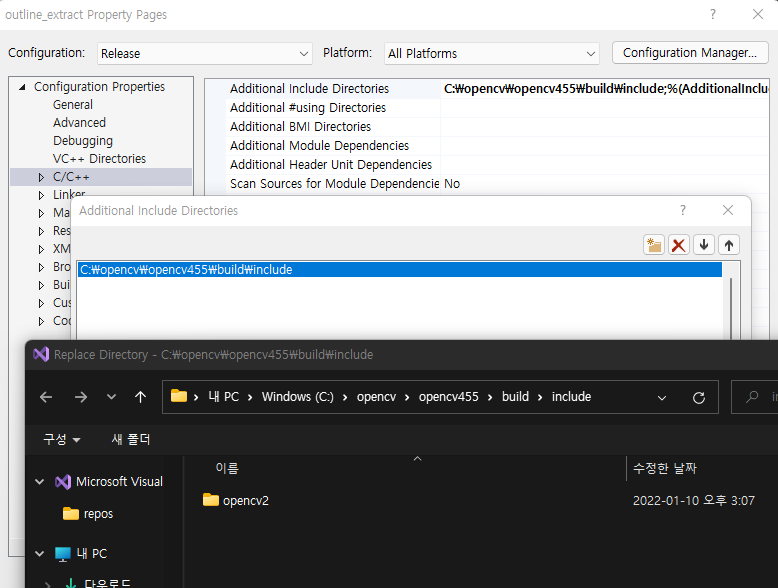Image resolution: width=778 pixels, height=588 pixels.
Task: Open Configuration Manager
Action: point(690,53)
